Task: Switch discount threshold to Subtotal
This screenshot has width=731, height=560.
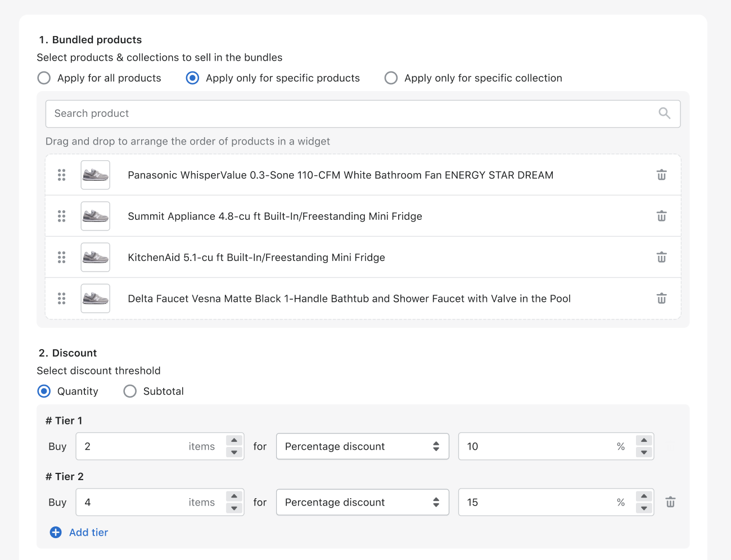Action: pos(130,391)
